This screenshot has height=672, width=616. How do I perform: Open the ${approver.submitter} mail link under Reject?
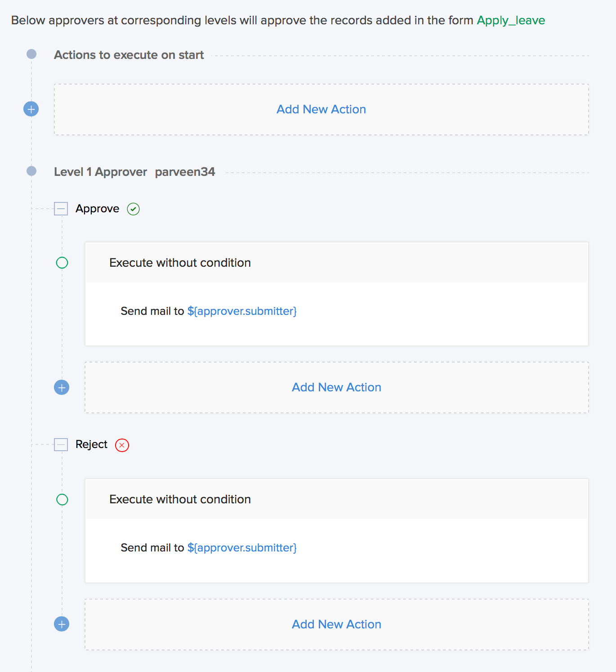242,548
